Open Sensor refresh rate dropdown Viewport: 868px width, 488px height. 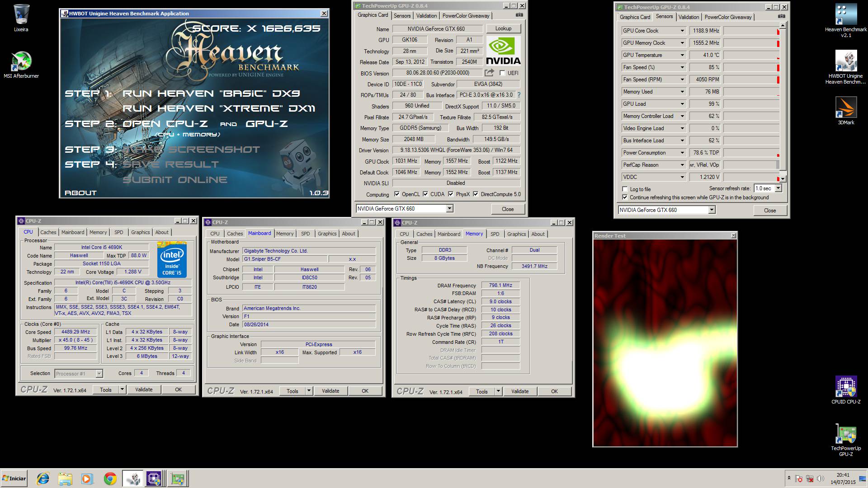(x=778, y=188)
